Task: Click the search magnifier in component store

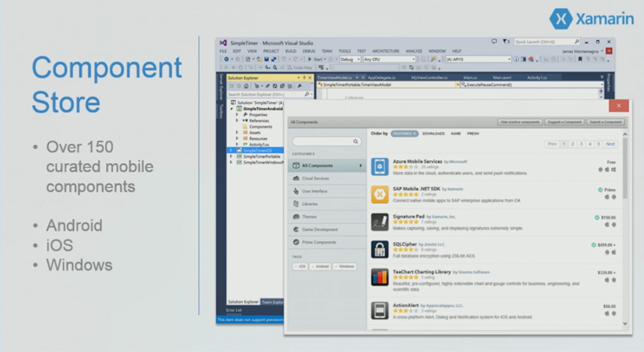Action: click(356, 142)
